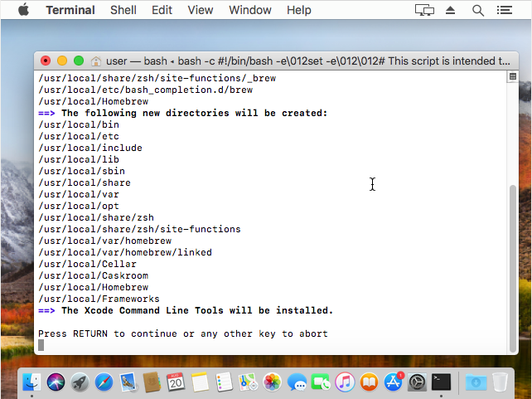Click the /usr/local/etc line
Viewport: 532px width, 399px height.
click(x=79, y=136)
